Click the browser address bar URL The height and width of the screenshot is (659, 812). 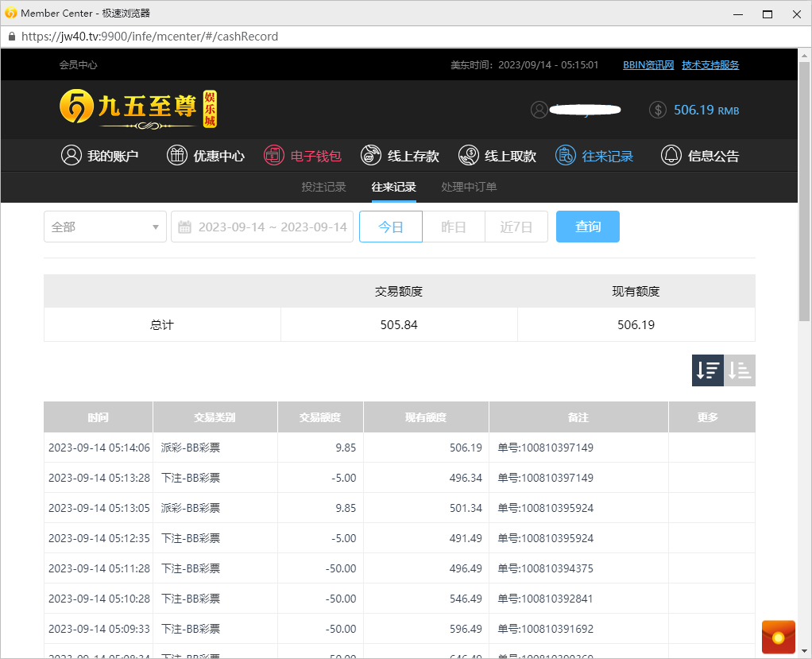(149, 37)
